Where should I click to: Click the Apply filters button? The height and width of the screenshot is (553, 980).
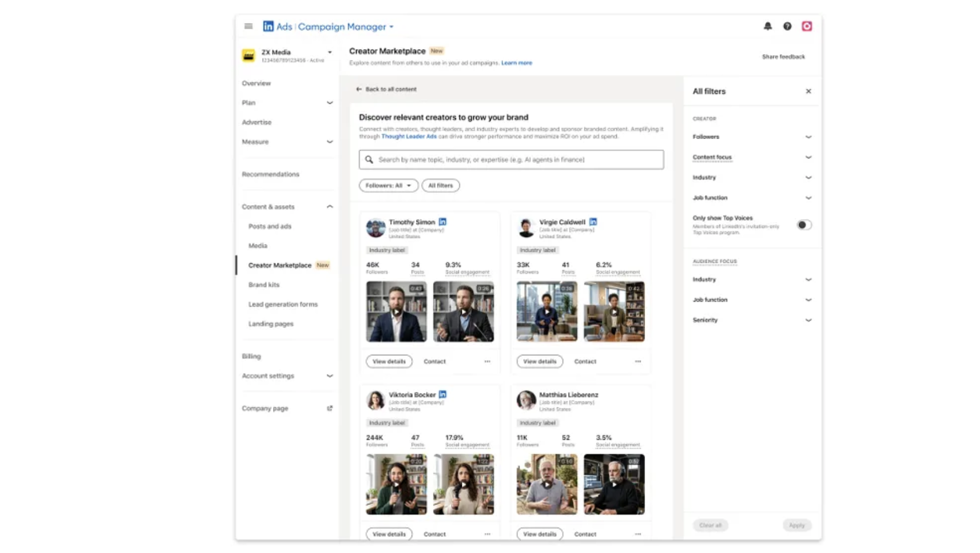tap(797, 525)
